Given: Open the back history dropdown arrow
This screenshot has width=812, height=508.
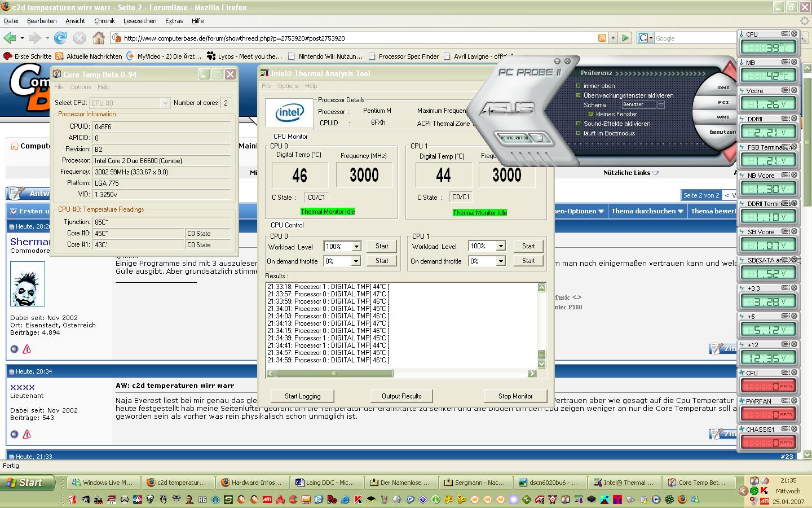Looking at the screenshot, I should pos(22,38).
